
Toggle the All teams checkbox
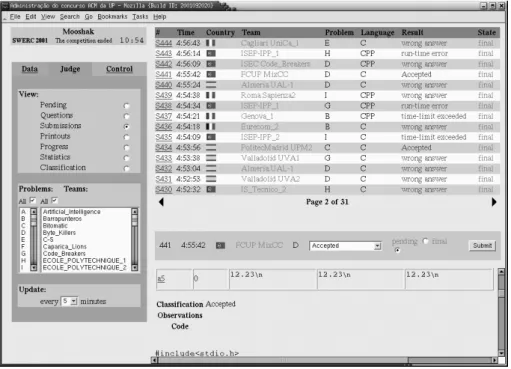[x=55, y=200]
